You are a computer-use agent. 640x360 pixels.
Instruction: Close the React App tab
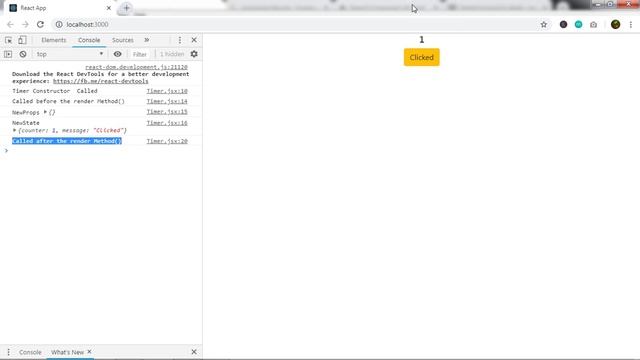pos(109,8)
